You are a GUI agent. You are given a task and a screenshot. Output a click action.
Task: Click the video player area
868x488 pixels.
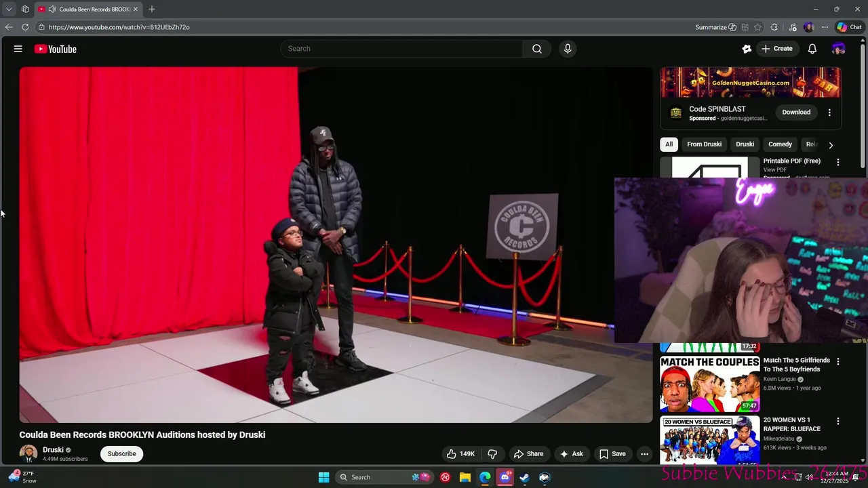(x=336, y=245)
